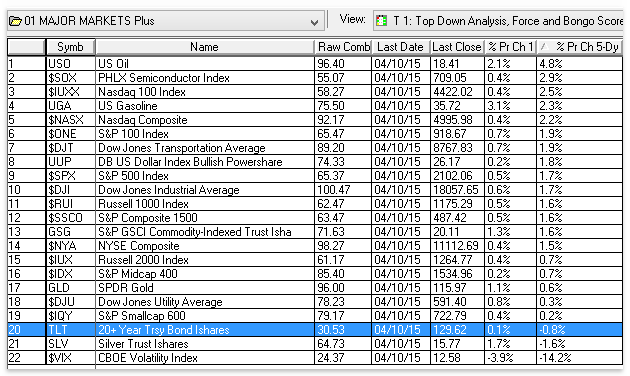Screen dimensions: 630x376
Task: Click the blank top-left header cell
Action: coord(26,47)
